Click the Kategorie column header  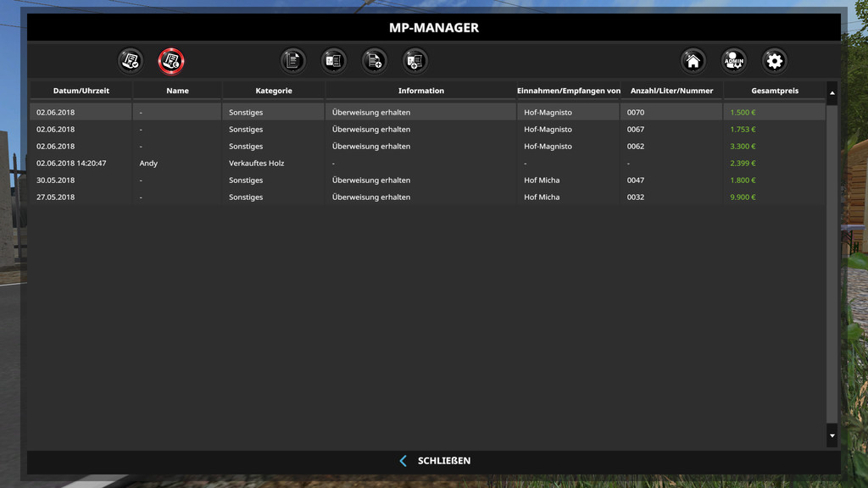point(274,91)
